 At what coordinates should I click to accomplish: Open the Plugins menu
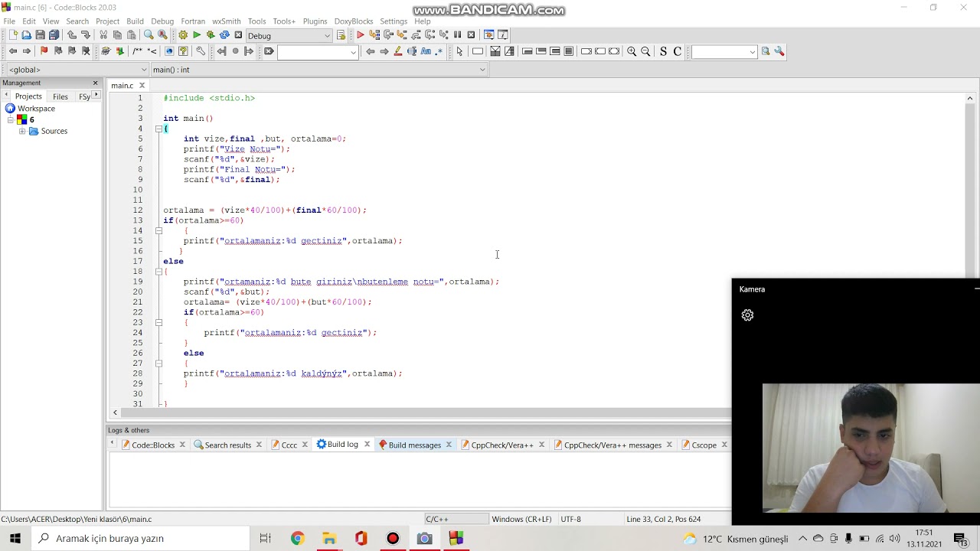click(x=315, y=21)
